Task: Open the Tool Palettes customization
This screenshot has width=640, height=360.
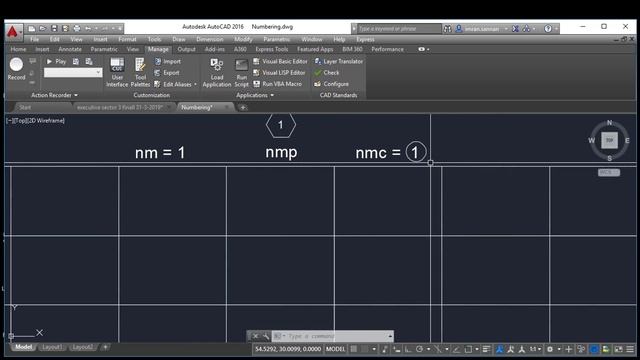Action: click(140, 72)
